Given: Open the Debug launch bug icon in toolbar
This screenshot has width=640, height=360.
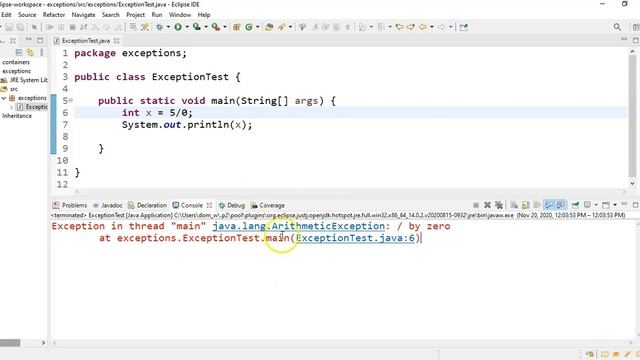Looking at the screenshot, I should point(159,27).
